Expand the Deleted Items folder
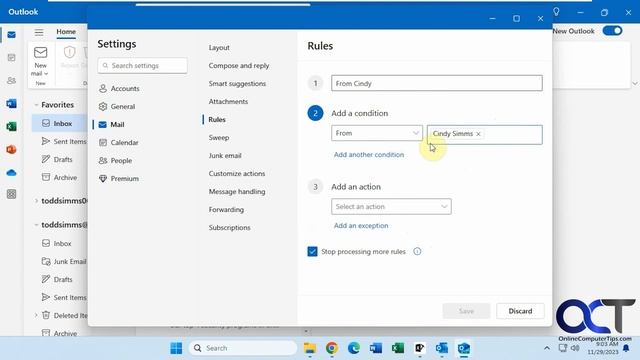This screenshot has width=640, height=360. pos(36,315)
